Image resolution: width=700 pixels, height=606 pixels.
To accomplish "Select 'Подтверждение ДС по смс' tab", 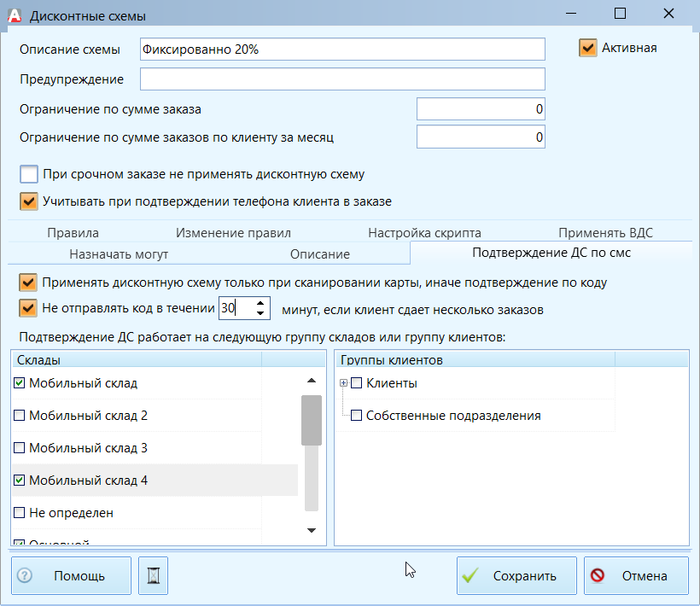I will (x=551, y=253).
